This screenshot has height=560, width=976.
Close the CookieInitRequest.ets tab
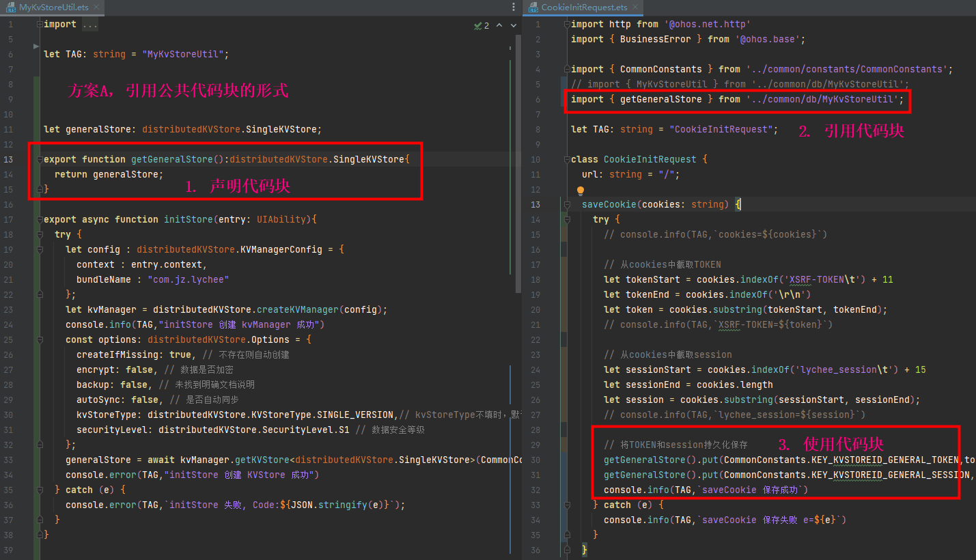[635, 8]
